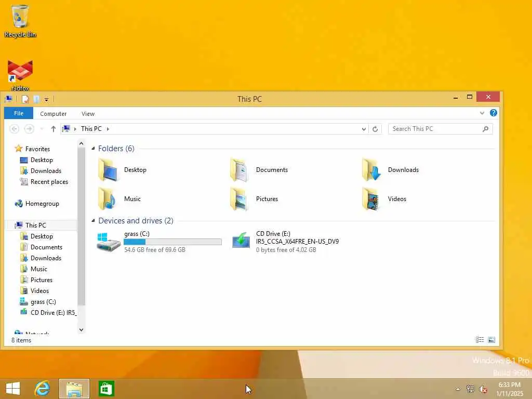Select the grass (C:) drive icon

(109, 242)
